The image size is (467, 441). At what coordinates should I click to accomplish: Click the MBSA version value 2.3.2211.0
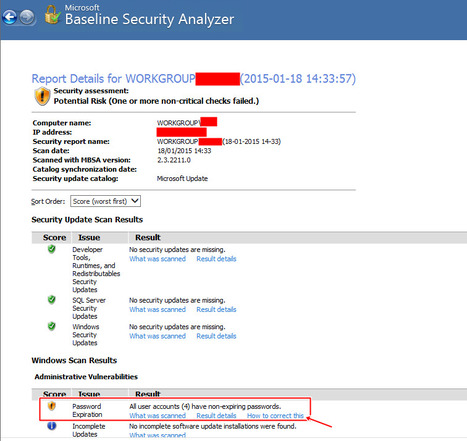(174, 160)
